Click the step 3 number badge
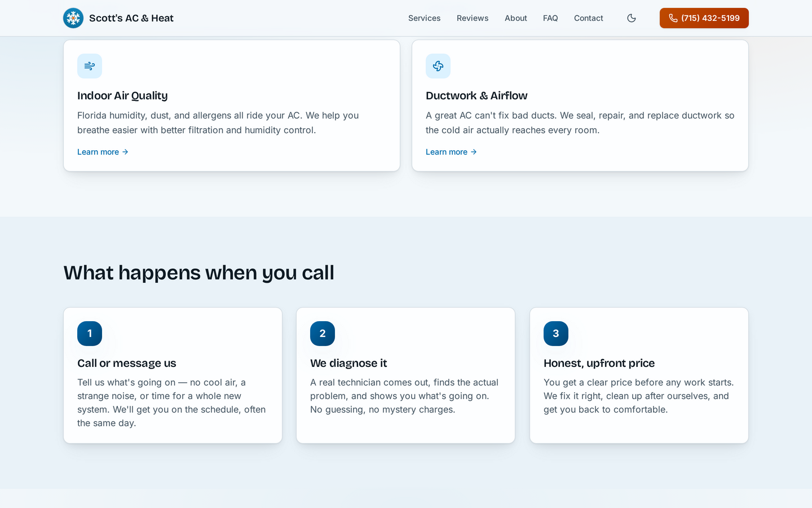Viewport: 812px width, 508px height. tap(556, 334)
